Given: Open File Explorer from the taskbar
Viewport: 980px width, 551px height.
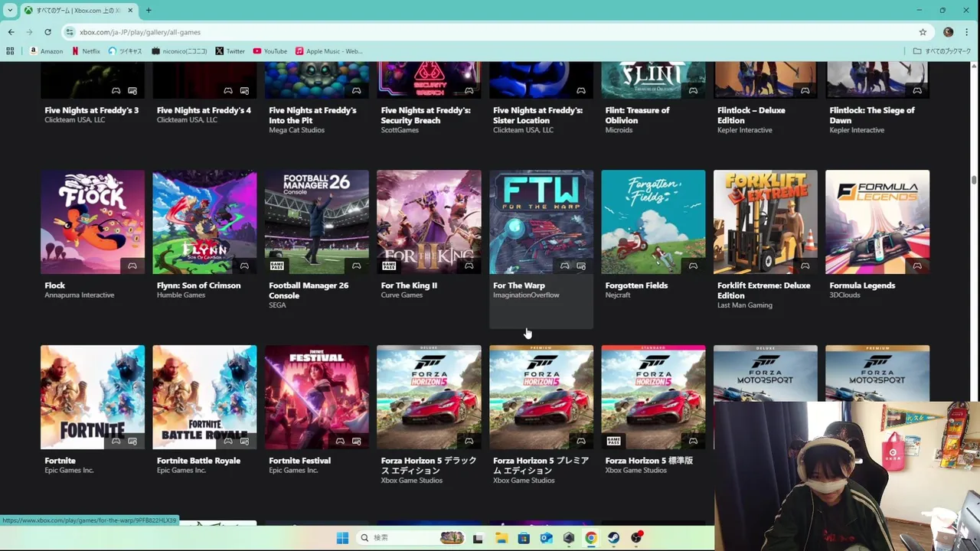Looking at the screenshot, I should click(x=501, y=538).
